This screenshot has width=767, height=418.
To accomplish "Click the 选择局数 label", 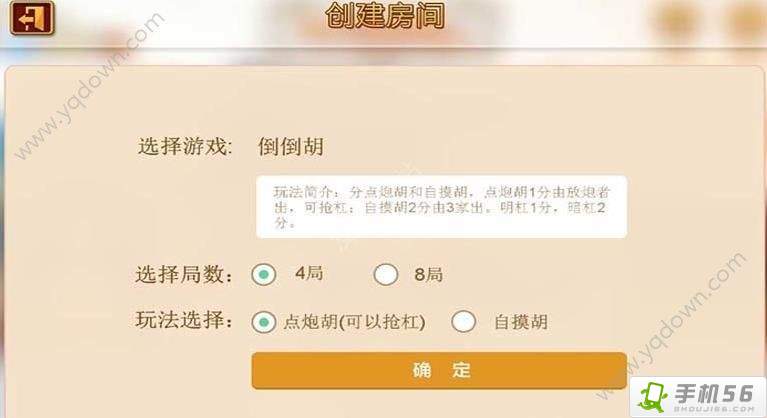I will tap(184, 273).
